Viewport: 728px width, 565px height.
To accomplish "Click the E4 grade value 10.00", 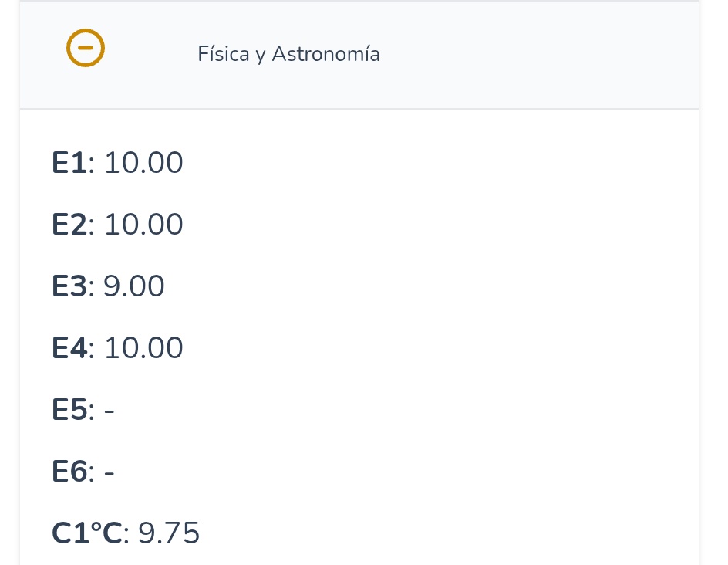I will (143, 347).
